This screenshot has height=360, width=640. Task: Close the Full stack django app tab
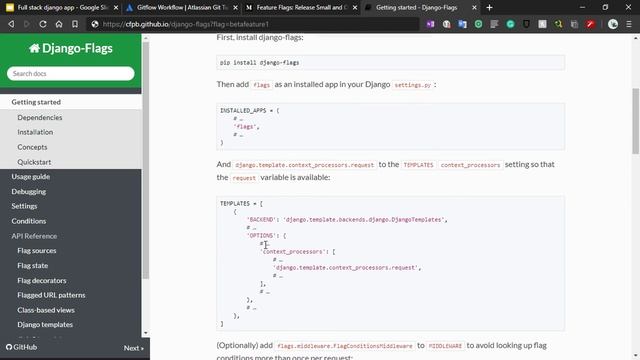116,7
